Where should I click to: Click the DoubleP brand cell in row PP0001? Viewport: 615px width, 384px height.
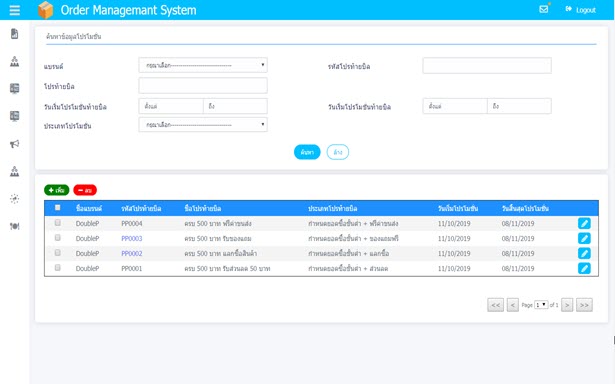click(x=87, y=269)
